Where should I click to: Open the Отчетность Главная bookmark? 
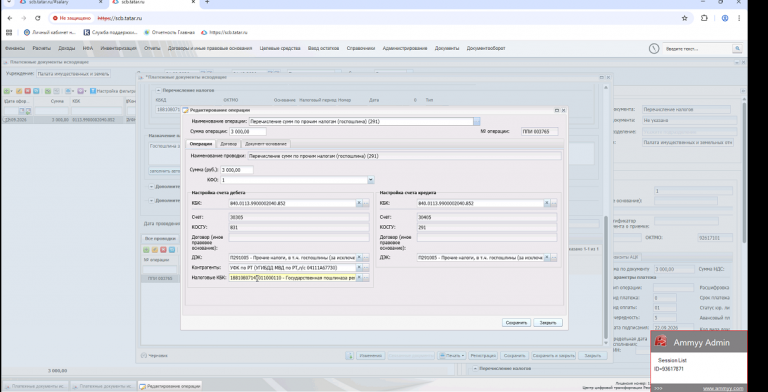[169, 32]
